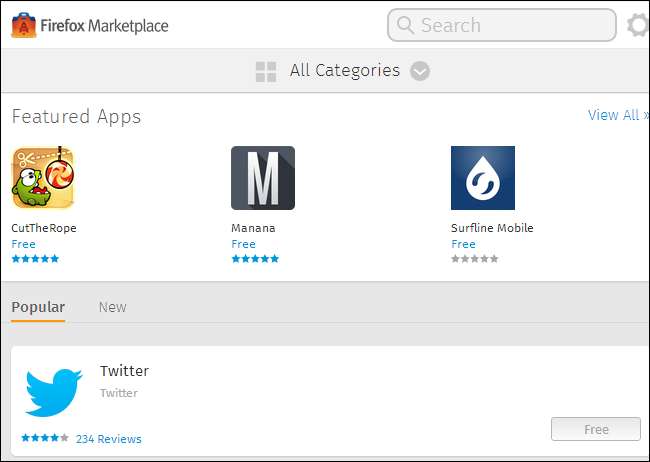Open the settings gear icon
The height and width of the screenshot is (462, 650).
pos(637,25)
